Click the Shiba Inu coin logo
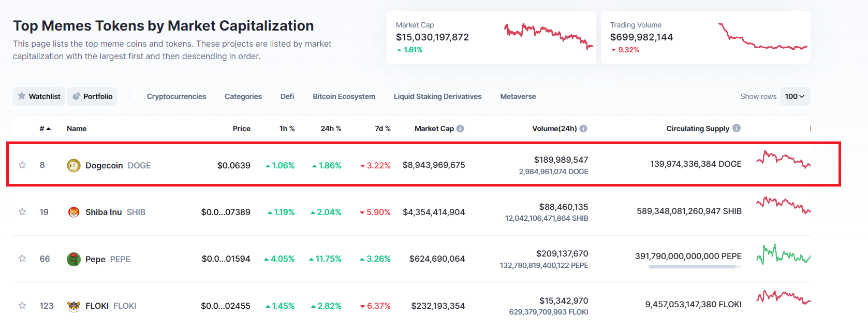 point(73,212)
